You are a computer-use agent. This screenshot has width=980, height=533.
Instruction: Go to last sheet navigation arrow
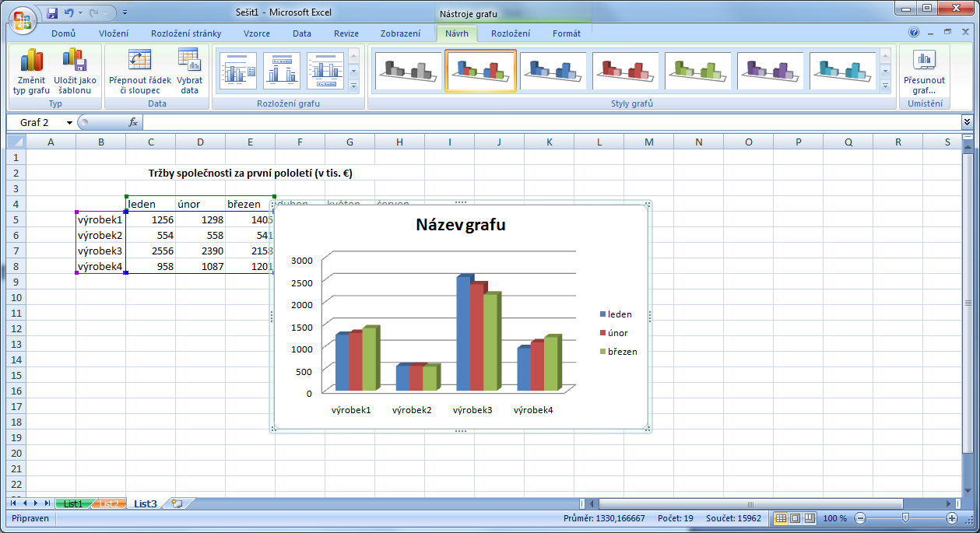(47, 503)
